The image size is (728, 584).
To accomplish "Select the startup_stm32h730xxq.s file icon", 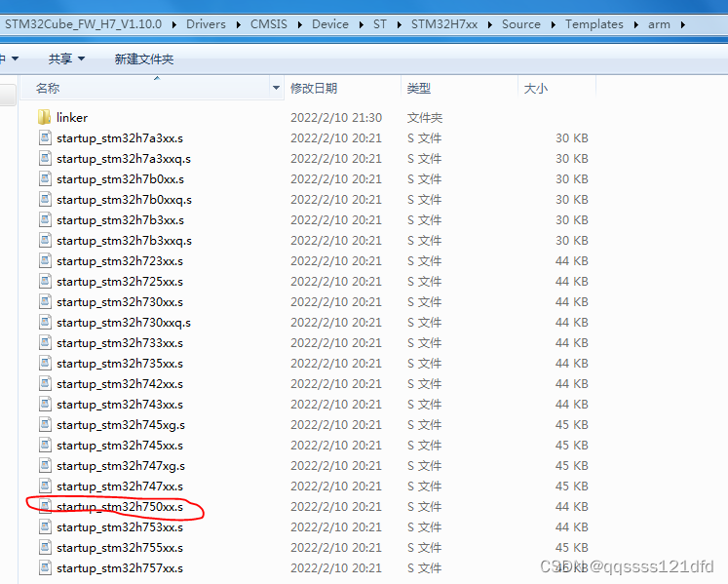I will point(45,322).
